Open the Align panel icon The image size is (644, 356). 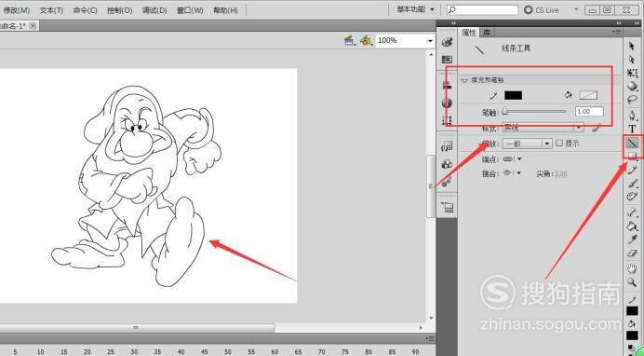pos(447,85)
